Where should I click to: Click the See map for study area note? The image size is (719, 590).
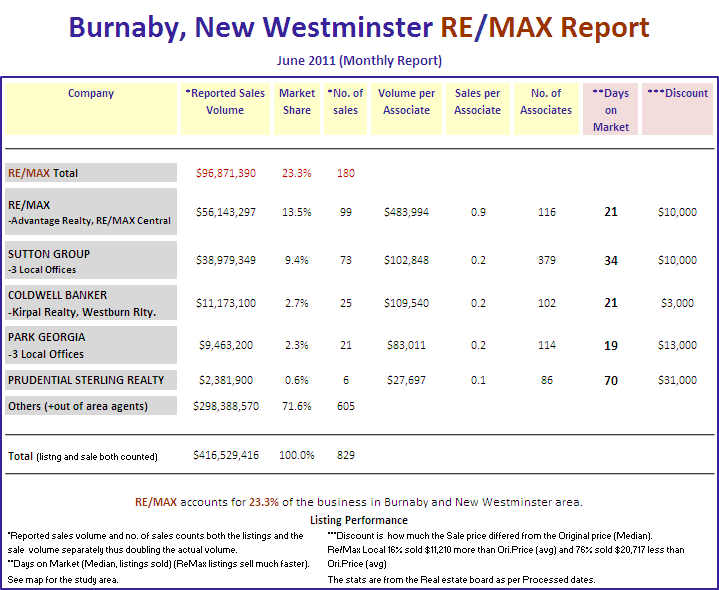tap(63, 580)
